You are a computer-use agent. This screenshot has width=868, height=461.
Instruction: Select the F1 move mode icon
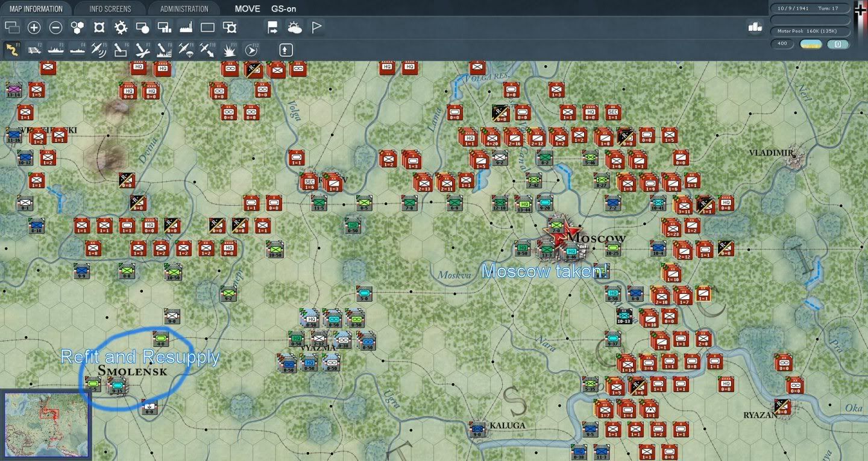point(12,50)
